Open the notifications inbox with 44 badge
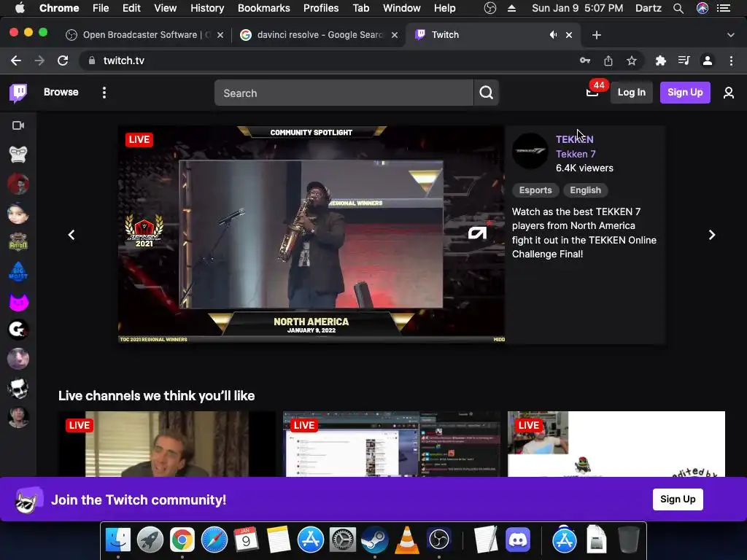 (592, 93)
